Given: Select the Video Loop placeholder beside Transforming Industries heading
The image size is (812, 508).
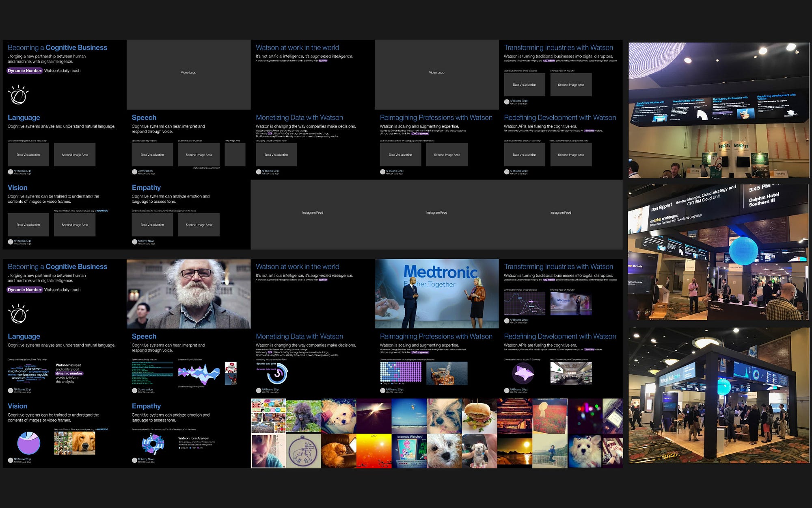Looking at the screenshot, I should (436, 74).
